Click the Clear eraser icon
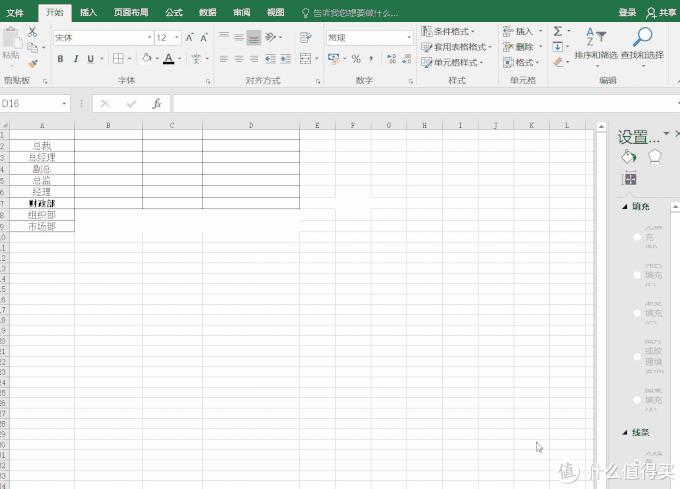 558,62
